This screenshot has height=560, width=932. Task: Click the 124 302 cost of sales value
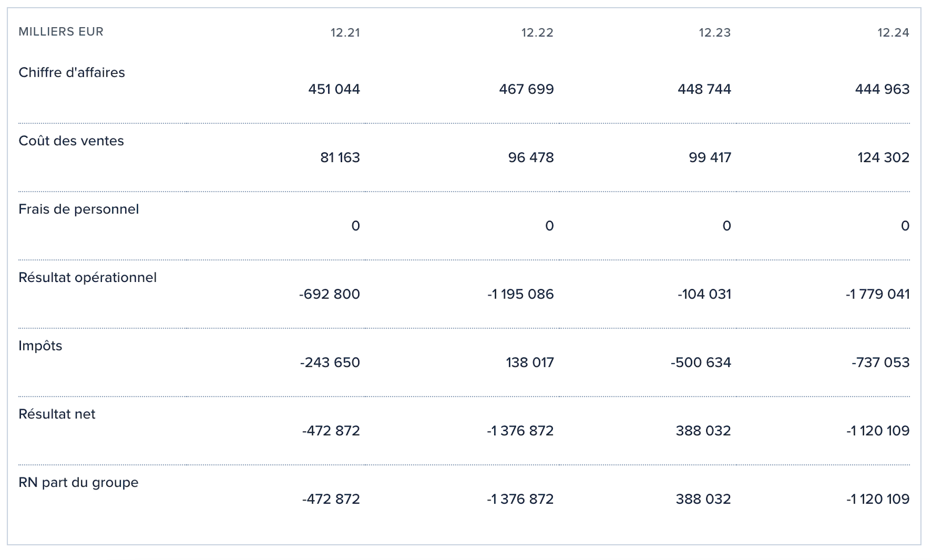883,158
